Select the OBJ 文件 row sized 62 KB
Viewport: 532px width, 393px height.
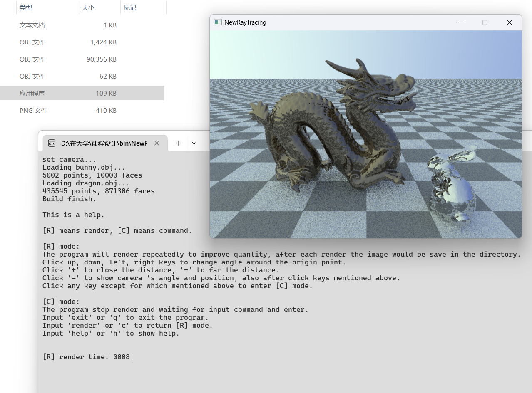click(x=82, y=77)
